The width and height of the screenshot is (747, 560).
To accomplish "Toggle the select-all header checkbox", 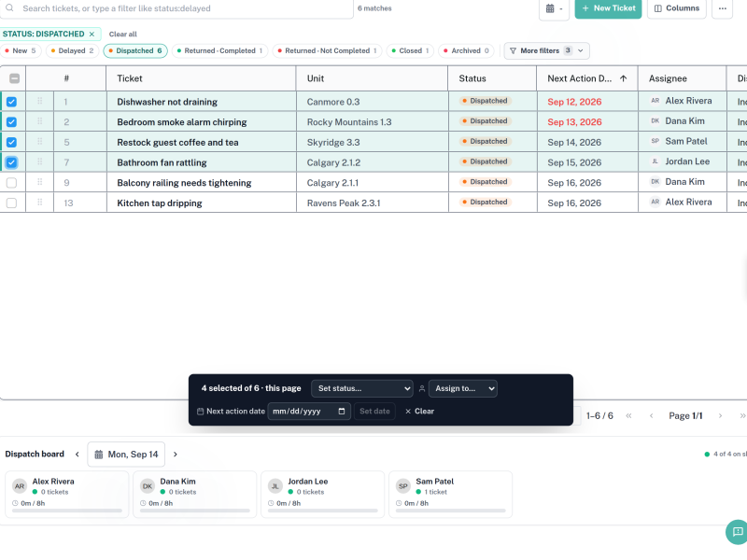I will point(14,78).
